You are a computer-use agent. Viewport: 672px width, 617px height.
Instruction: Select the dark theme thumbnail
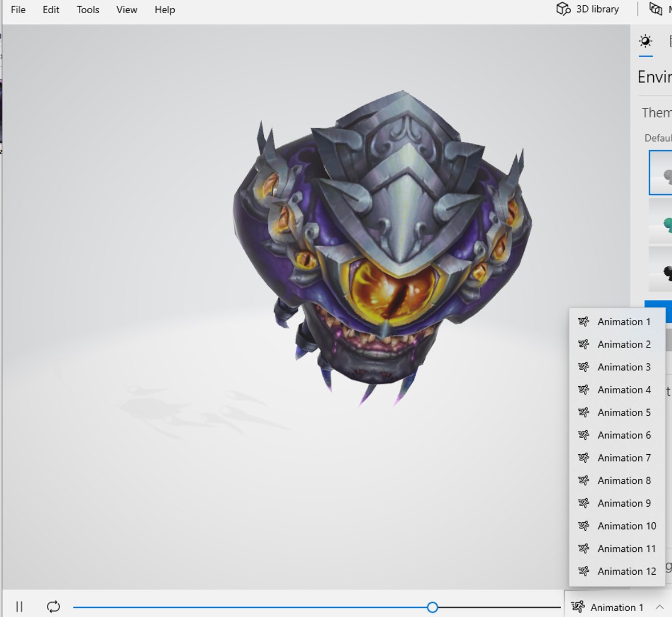[x=661, y=269]
